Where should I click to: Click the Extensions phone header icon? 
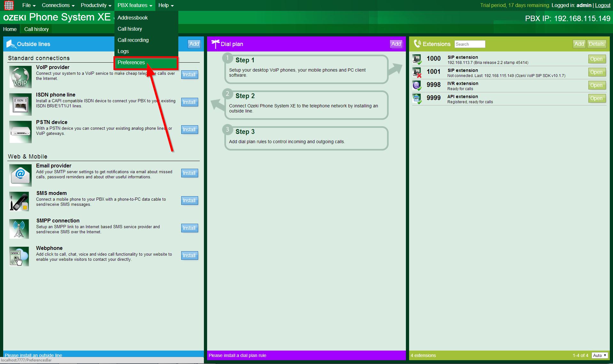coord(417,44)
